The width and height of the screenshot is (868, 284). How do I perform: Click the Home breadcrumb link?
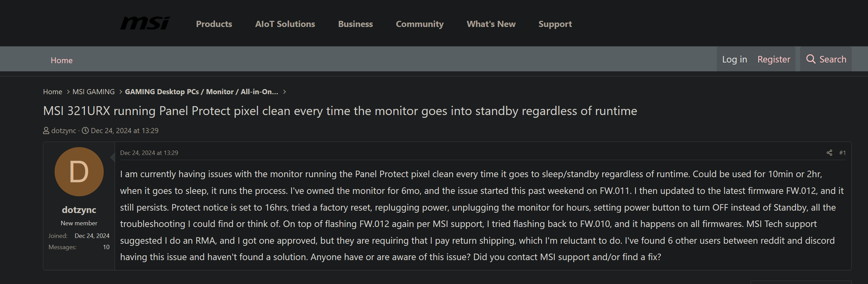53,91
